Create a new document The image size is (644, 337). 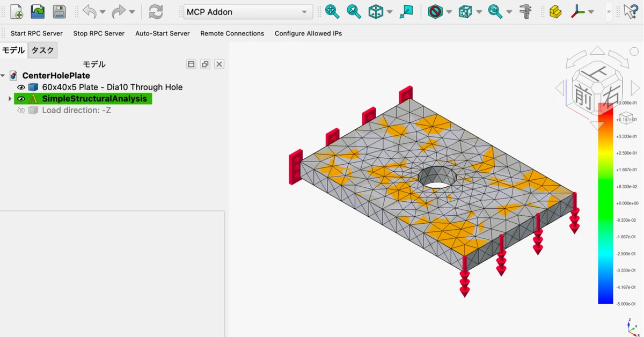click(17, 11)
